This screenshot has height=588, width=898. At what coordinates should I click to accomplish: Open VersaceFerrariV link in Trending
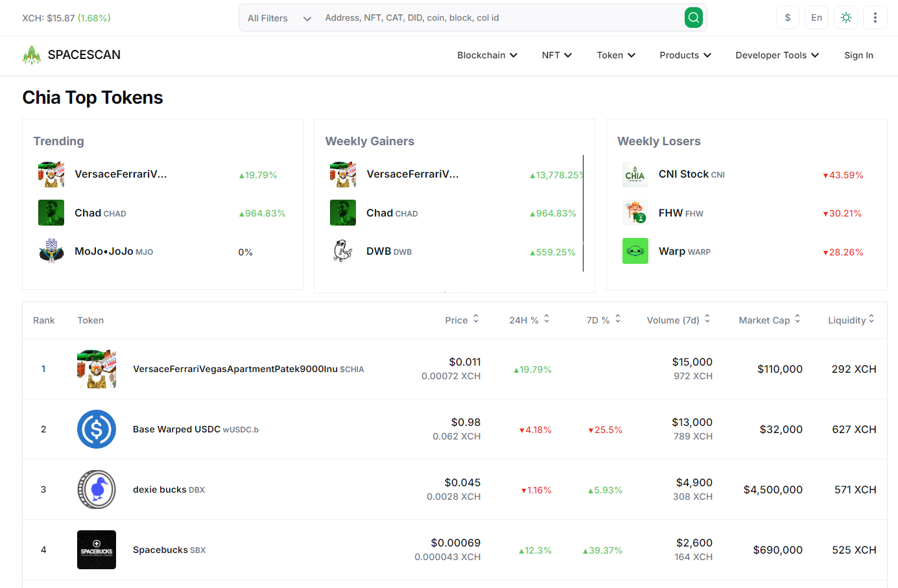[x=121, y=174]
